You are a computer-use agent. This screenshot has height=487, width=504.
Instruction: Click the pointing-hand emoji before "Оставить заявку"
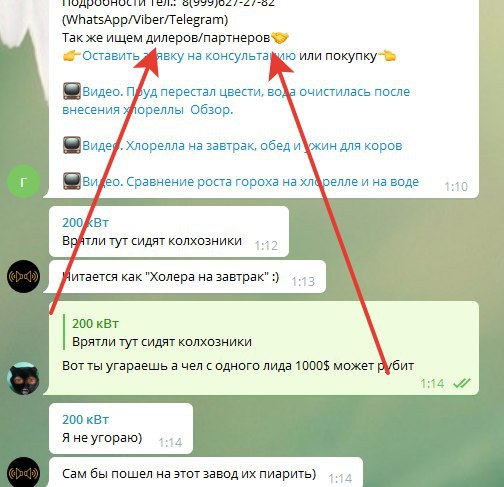point(72,55)
